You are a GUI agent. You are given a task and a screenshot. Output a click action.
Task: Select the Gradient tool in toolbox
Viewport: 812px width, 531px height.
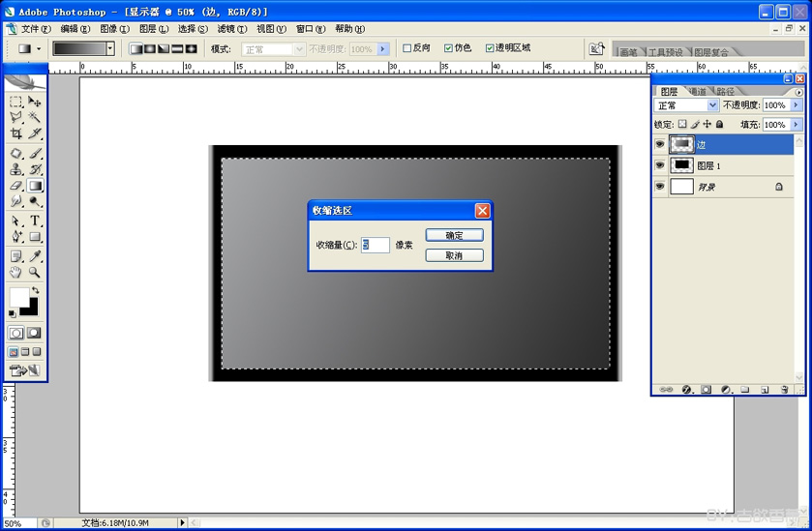(35, 186)
